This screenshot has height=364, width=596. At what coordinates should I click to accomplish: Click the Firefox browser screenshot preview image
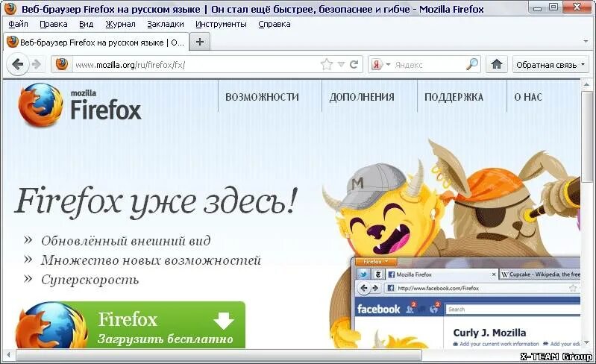click(466, 303)
